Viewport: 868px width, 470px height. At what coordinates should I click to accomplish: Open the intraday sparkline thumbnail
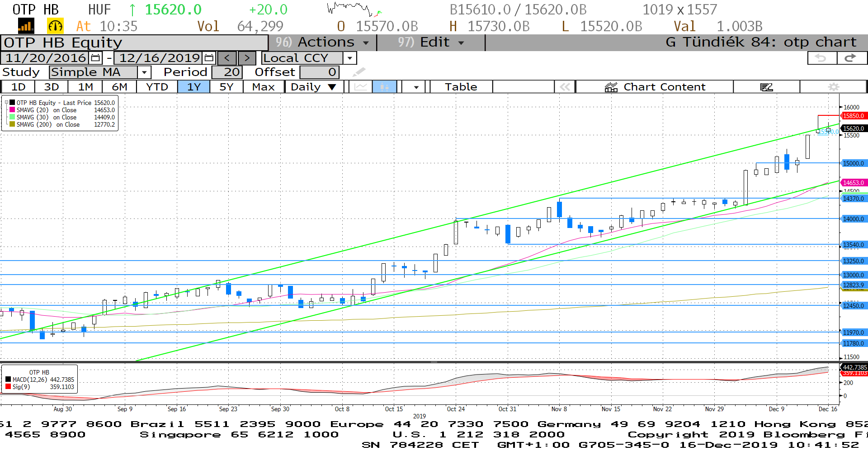click(354, 9)
